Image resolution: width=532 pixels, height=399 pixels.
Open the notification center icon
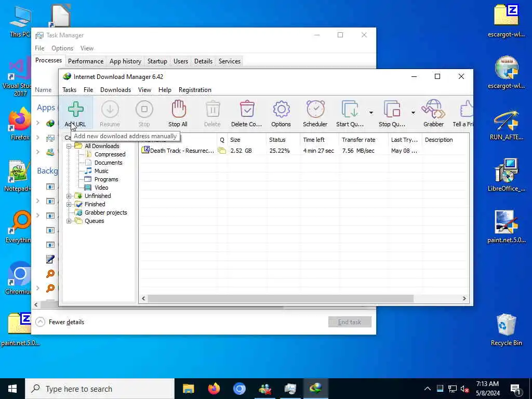516,390
